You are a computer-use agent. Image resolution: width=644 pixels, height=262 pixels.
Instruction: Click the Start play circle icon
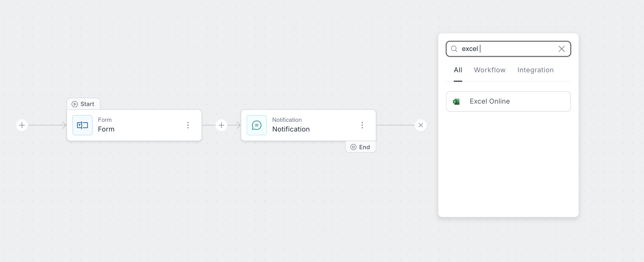(x=75, y=104)
